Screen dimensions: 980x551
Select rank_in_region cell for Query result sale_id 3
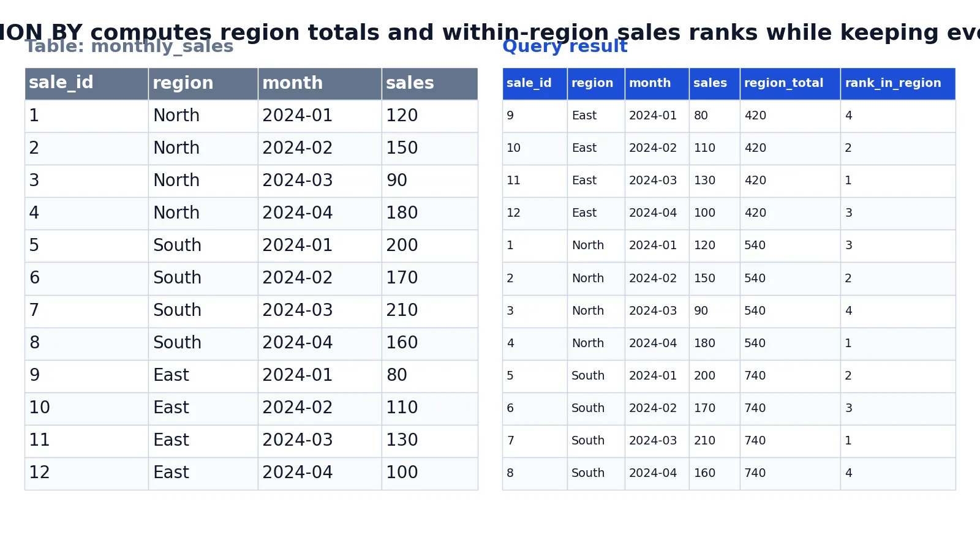[898, 311]
